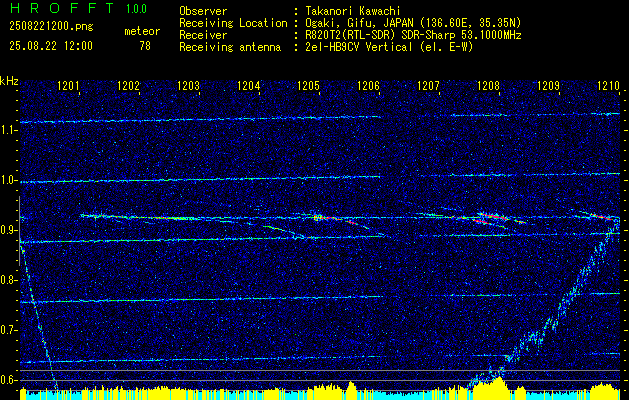Screen dimensions: 629x400
Task: Click the red echo near 1210
Action: pyautogui.click(x=602, y=217)
